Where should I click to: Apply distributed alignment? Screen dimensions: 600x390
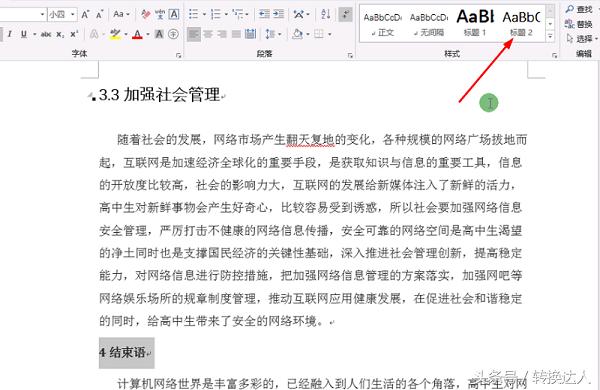pos(250,34)
